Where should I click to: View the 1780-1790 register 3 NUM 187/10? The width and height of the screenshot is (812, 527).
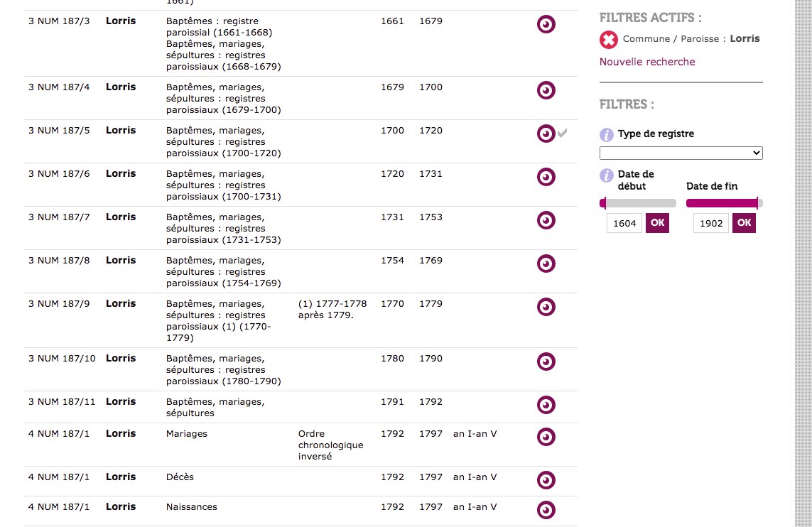[x=546, y=362]
